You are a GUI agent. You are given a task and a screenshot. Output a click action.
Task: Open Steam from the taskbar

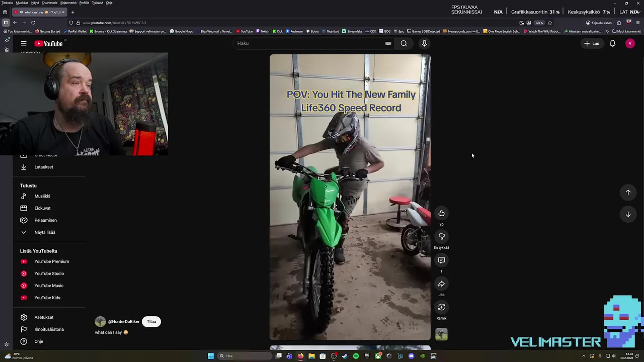click(345, 356)
